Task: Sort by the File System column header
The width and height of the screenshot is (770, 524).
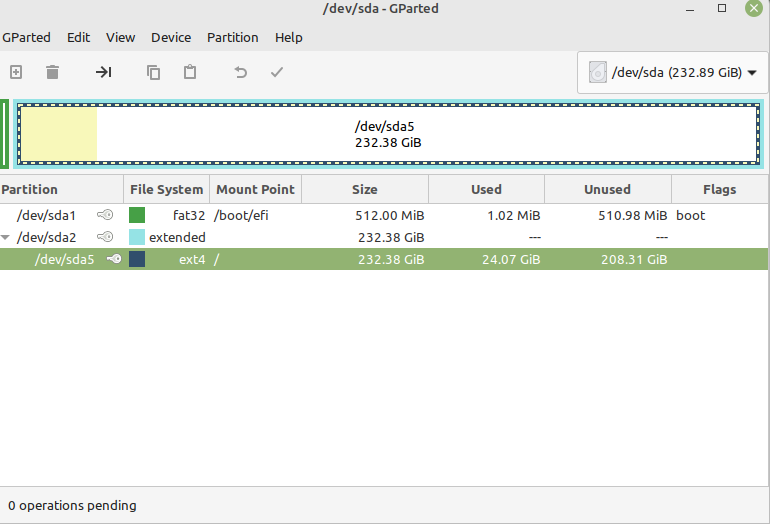Action: (166, 189)
